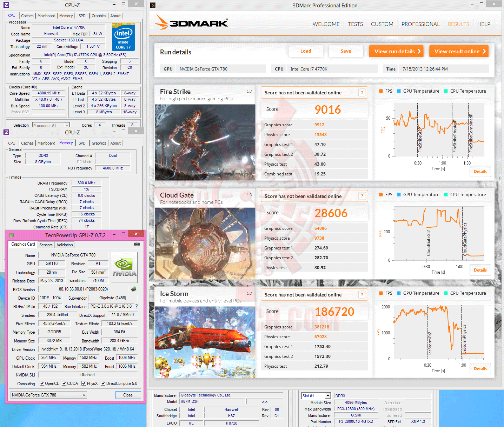Screen dimensions: 504x427
Task: Take a GPU-Z screenshot with the camera icon
Action: [137, 244]
